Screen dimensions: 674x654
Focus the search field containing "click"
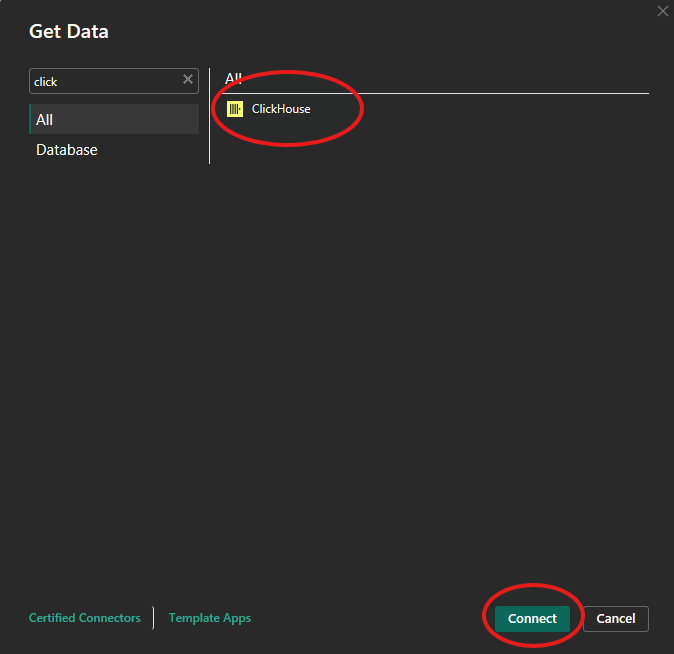coord(113,81)
